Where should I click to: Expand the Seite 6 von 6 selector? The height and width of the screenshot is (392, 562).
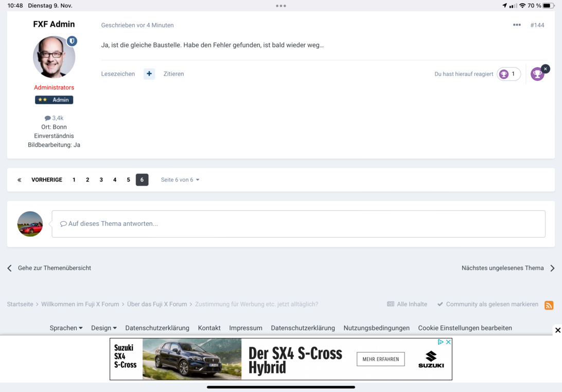(180, 180)
